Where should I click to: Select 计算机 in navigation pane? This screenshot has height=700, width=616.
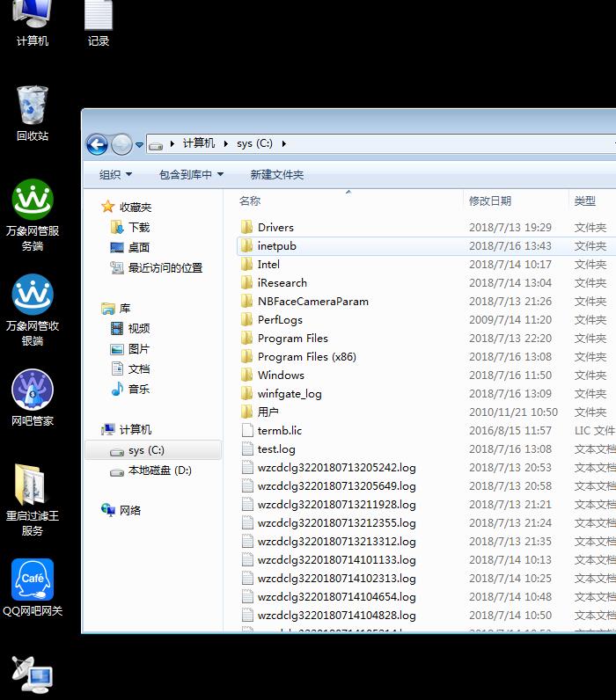127,429
